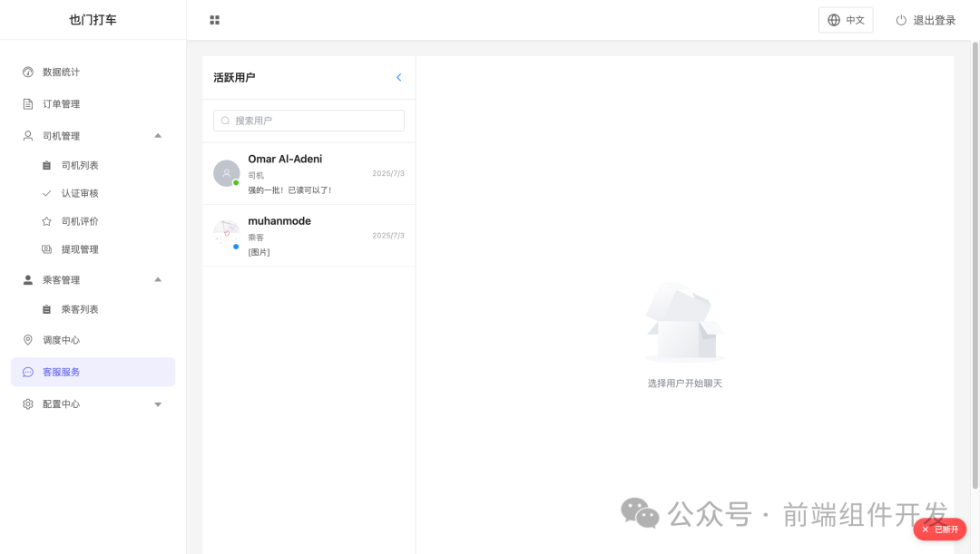Screen dimensions: 980x554
Task: Click the power logout icon
Action: point(901,20)
